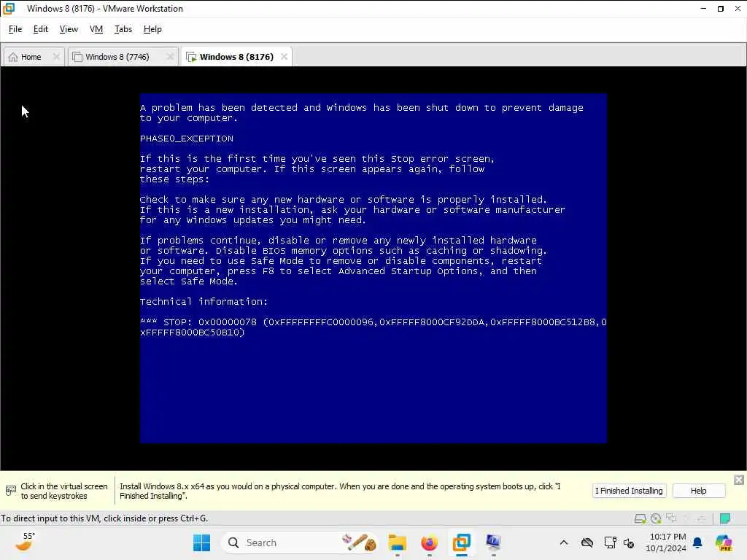Click the hard disk device status icon

click(x=640, y=518)
